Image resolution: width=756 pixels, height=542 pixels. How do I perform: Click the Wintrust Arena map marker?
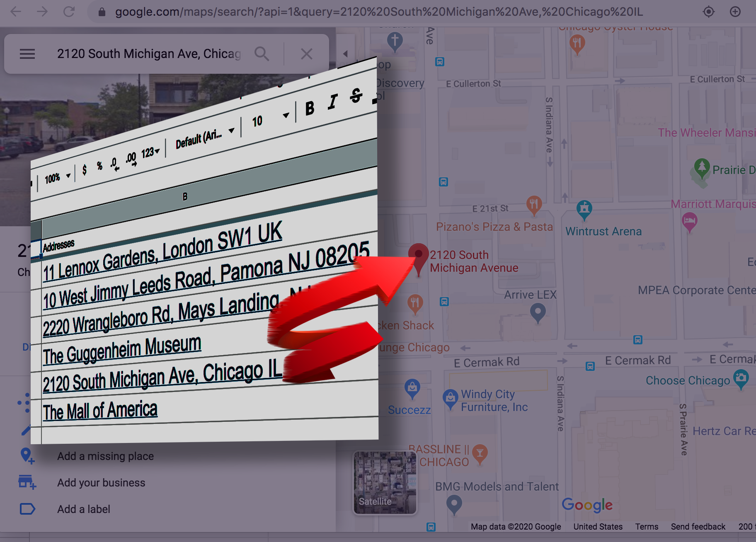tap(584, 210)
